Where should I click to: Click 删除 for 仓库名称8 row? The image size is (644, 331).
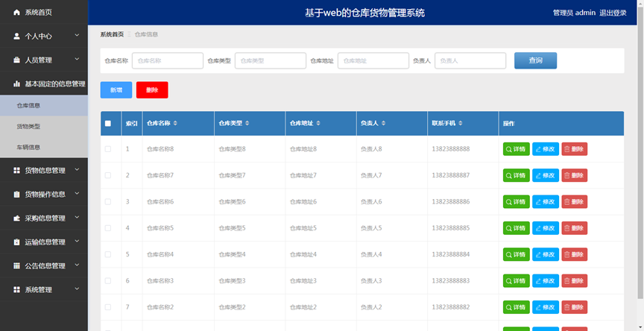(x=575, y=149)
